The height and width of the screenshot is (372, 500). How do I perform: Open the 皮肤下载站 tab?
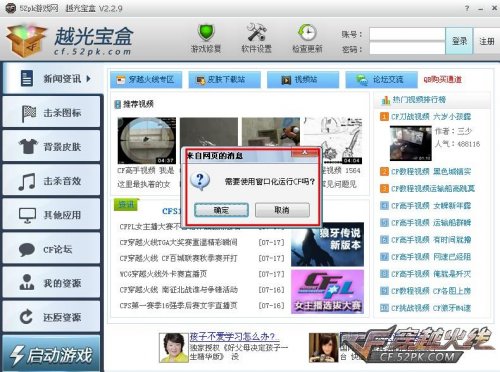tap(225, 80)
